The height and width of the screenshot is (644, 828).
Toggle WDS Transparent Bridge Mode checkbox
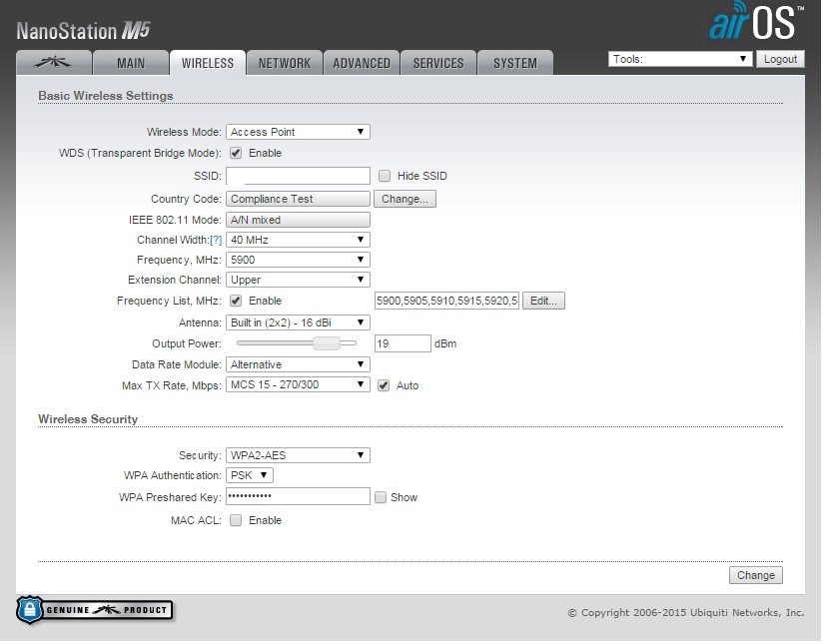237,154
